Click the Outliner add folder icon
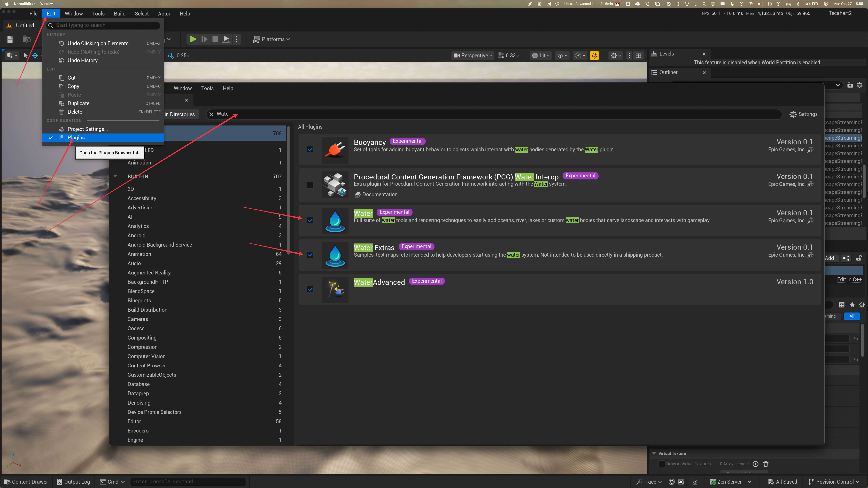 [x=850, y=85]
